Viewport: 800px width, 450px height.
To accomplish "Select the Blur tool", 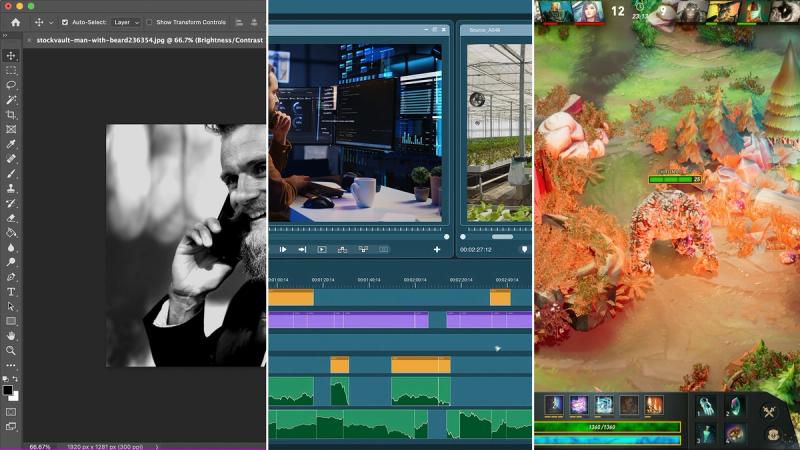I will coord(11,247).
